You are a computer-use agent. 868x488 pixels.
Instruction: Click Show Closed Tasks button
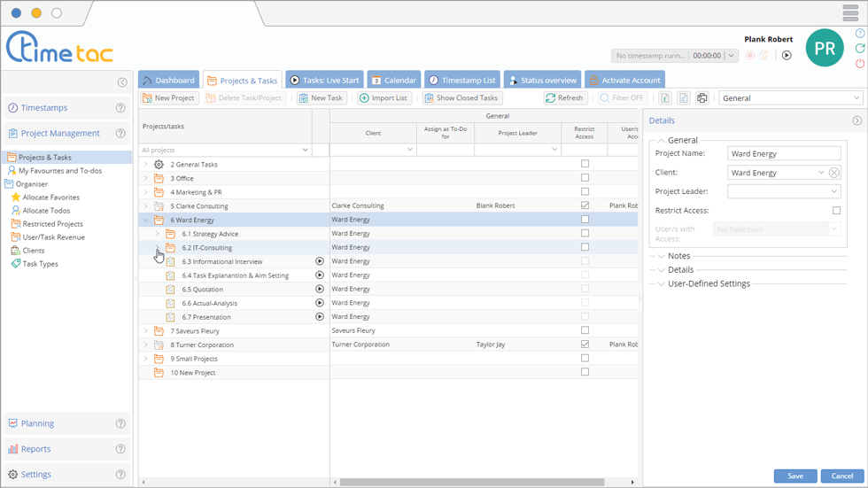click(x=461, y=98)
